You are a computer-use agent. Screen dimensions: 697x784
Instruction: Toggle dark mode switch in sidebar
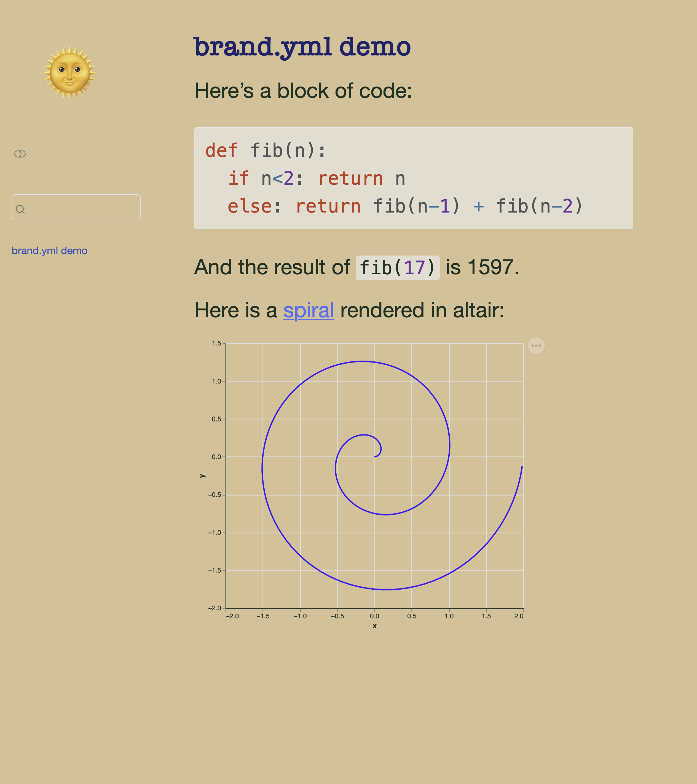[x=20, y=154]
